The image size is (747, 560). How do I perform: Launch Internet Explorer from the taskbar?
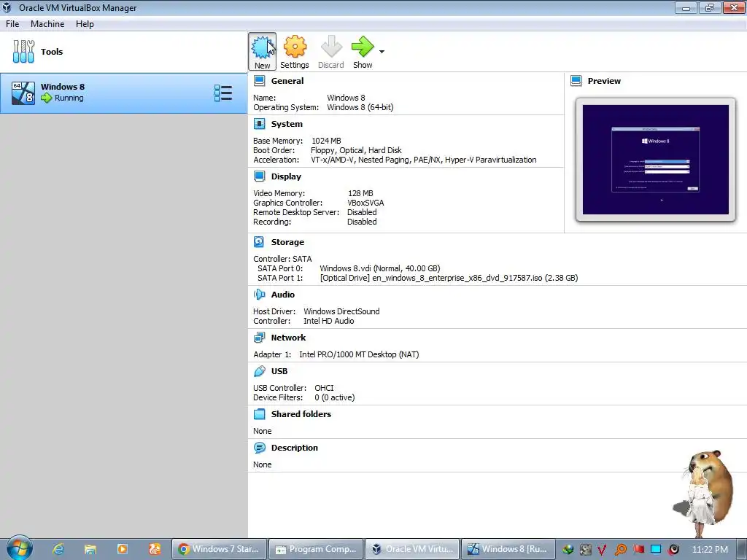click(x=58, y=549)
